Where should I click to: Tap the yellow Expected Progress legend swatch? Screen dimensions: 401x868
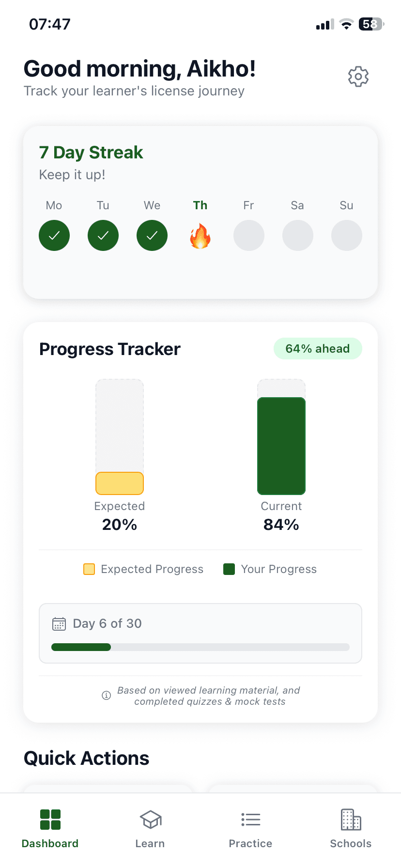(89, 569)
